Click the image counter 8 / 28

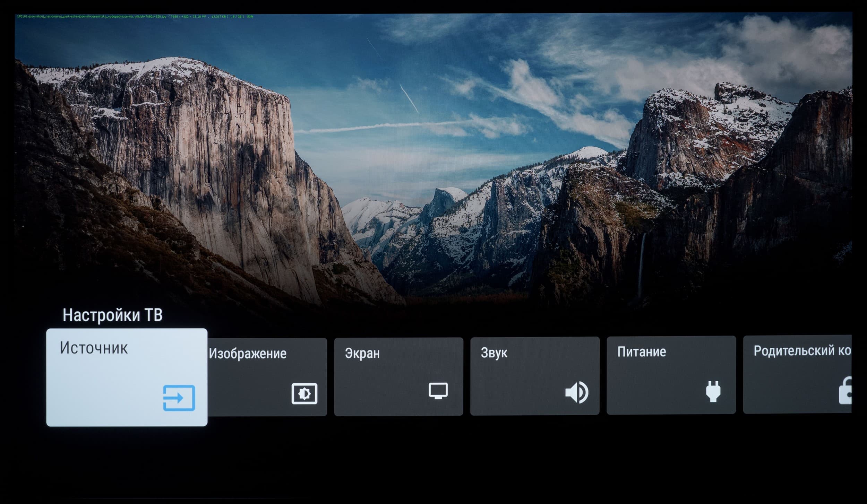[x=237, y=16]
